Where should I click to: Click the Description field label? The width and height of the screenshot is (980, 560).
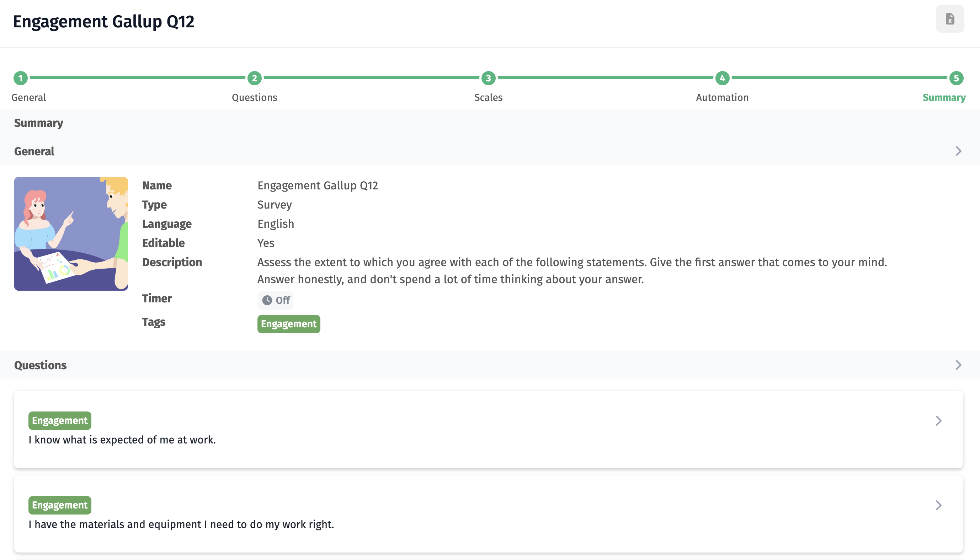(172, 262)
